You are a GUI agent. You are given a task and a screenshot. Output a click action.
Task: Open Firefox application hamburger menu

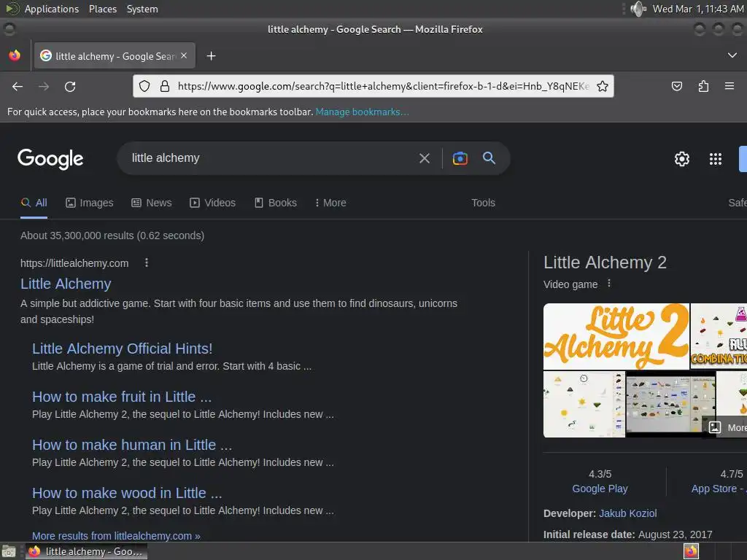[729, 86]
